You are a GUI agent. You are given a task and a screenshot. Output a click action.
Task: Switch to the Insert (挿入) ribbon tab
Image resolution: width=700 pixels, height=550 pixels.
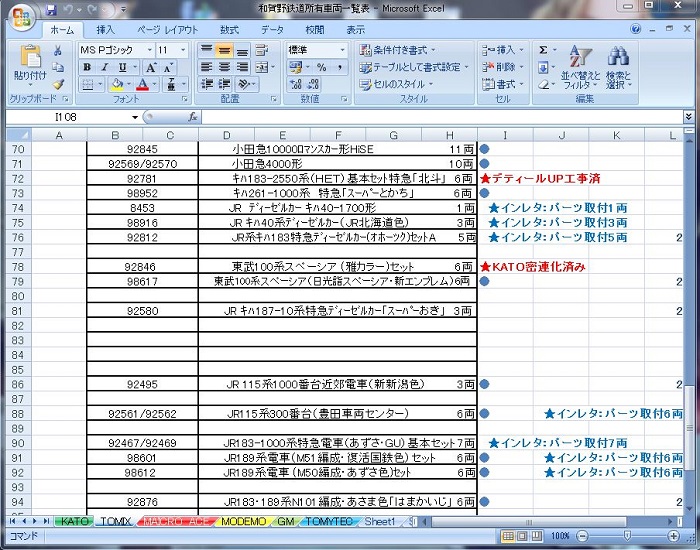[105, 30]
